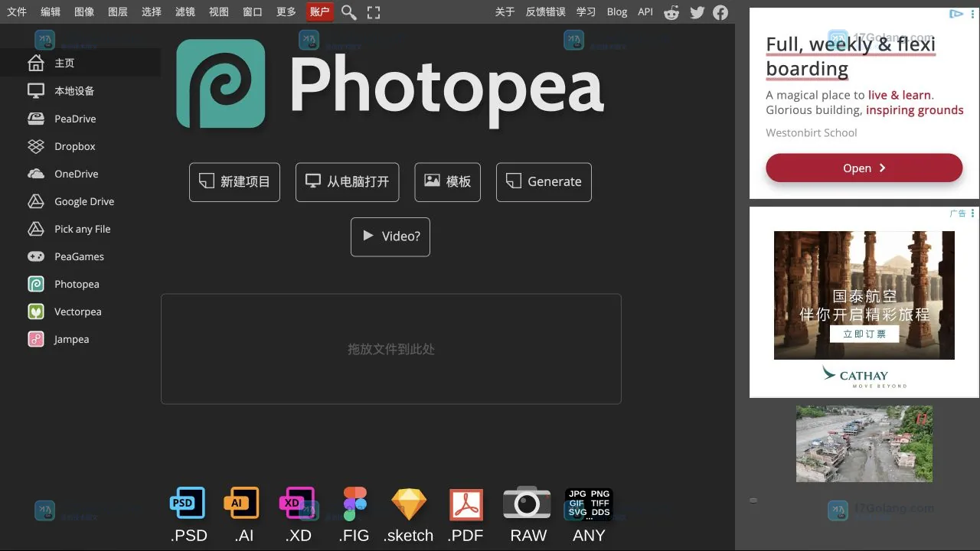The height and width of the screenshot is (551, 980).
Task: Click the .PDF format icon
Action: (466, 504)
